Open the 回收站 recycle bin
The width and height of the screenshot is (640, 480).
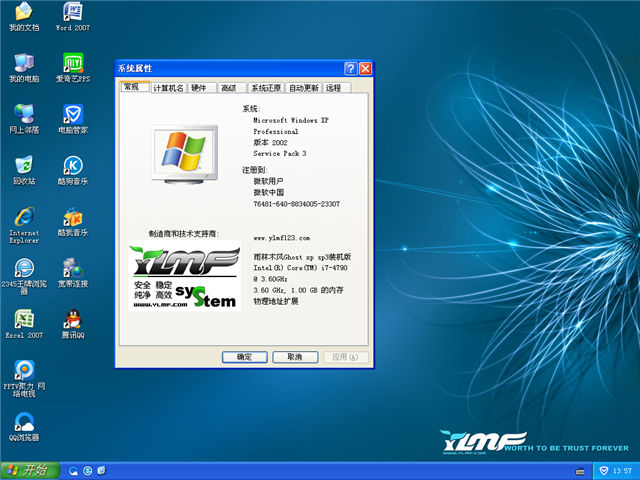point(24,170)
